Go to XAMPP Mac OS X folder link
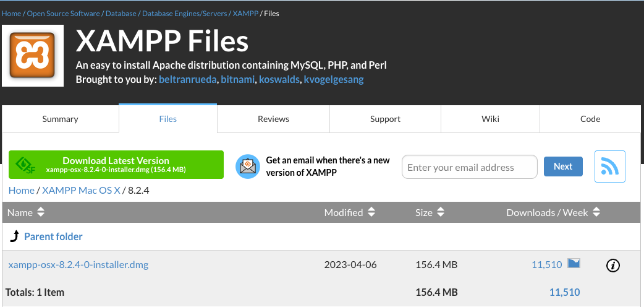644x307 pixels. pyautogui.click(x=81, y=191)
